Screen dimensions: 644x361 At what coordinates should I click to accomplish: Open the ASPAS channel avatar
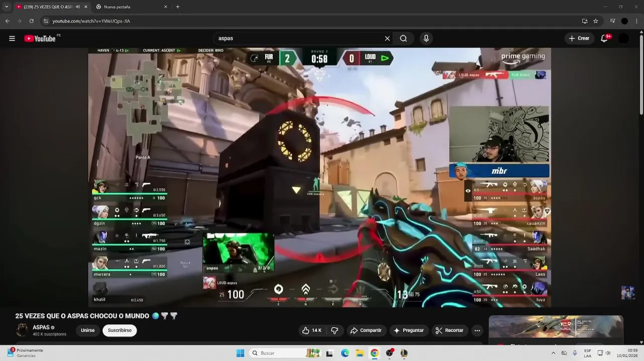tap(22, 330)
